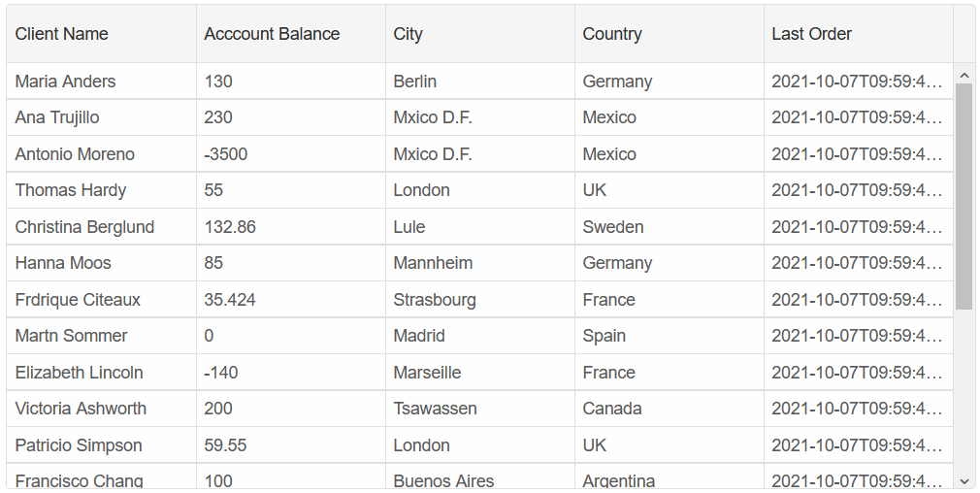This screenshot has height=493, width=980.
Task: Click the scrollbar down arrow
Action: pyautogui.click(x=964, y=480)
